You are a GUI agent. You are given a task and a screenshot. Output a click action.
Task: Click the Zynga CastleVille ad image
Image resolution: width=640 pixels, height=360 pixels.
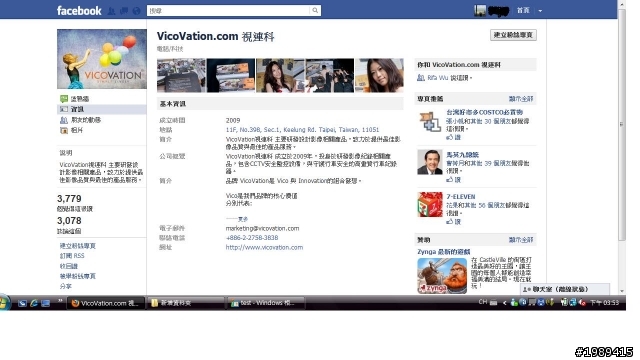(x=442, y=276)
